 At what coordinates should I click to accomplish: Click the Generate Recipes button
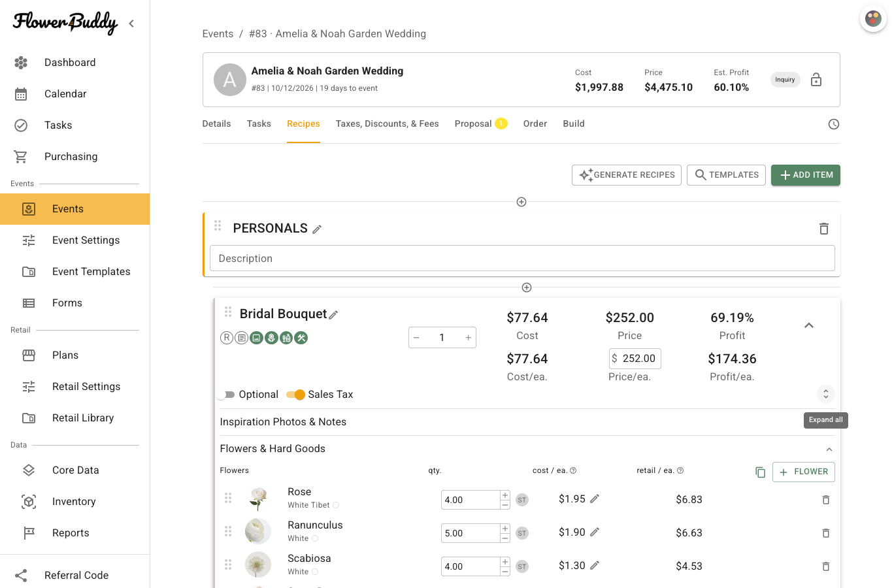(627, 175)
